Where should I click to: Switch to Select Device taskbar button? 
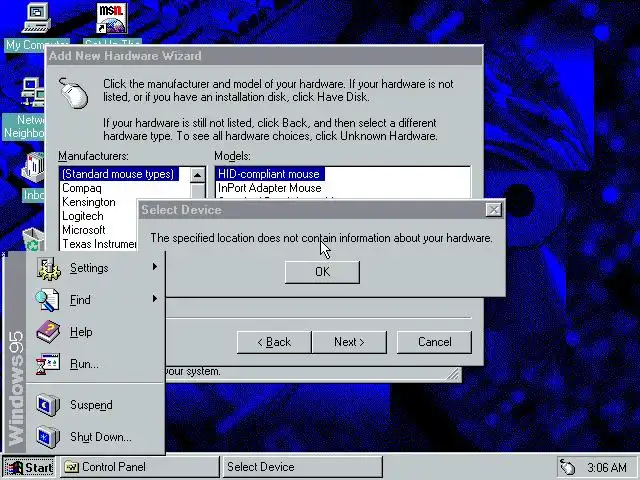click(302, 467)
